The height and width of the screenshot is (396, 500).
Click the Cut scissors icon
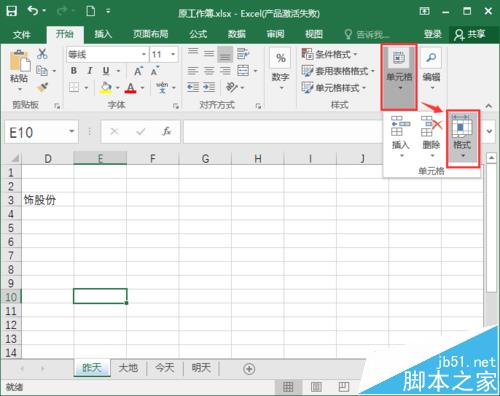click(42, 53)
